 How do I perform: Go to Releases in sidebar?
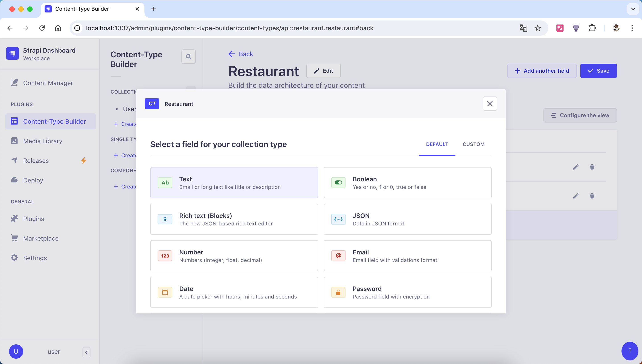point(36,160)
